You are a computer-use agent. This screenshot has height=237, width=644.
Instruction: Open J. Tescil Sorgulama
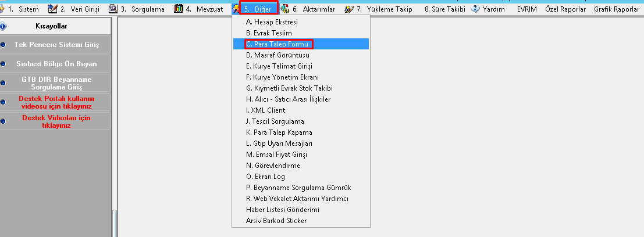[x=301, y=121]
